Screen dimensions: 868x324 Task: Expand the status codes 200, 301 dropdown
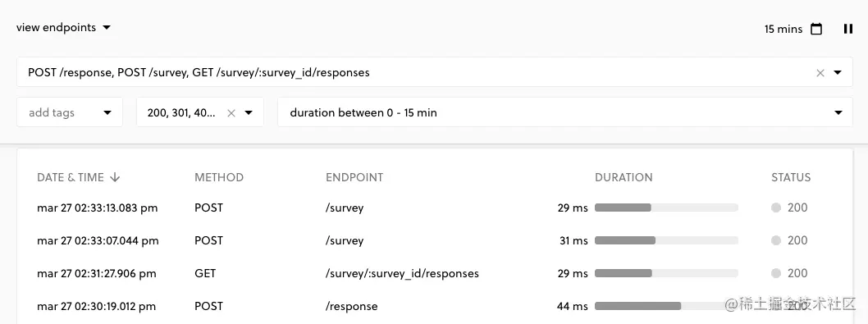pos(249,113)
